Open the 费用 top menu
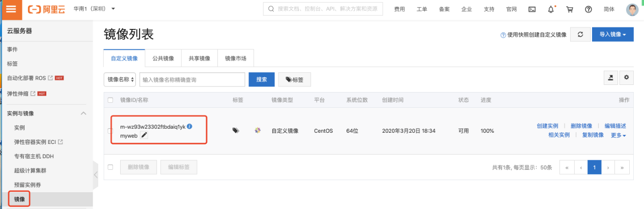The height and width of the screenshot is (209, 644). tap(400, 9)
